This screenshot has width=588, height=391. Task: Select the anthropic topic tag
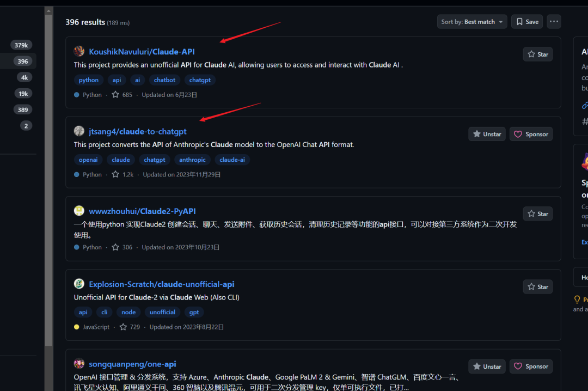pos(192,160)
